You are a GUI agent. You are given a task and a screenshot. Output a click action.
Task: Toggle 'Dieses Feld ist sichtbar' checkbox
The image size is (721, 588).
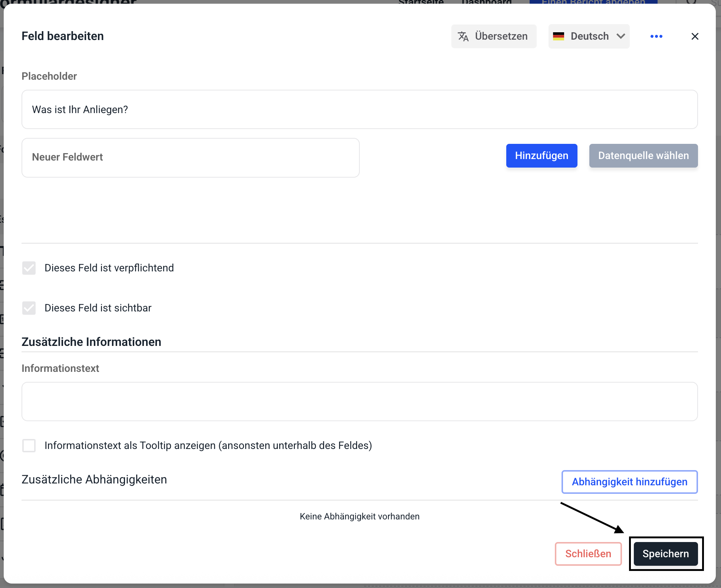pyautogui.click(x=29, y=308)
